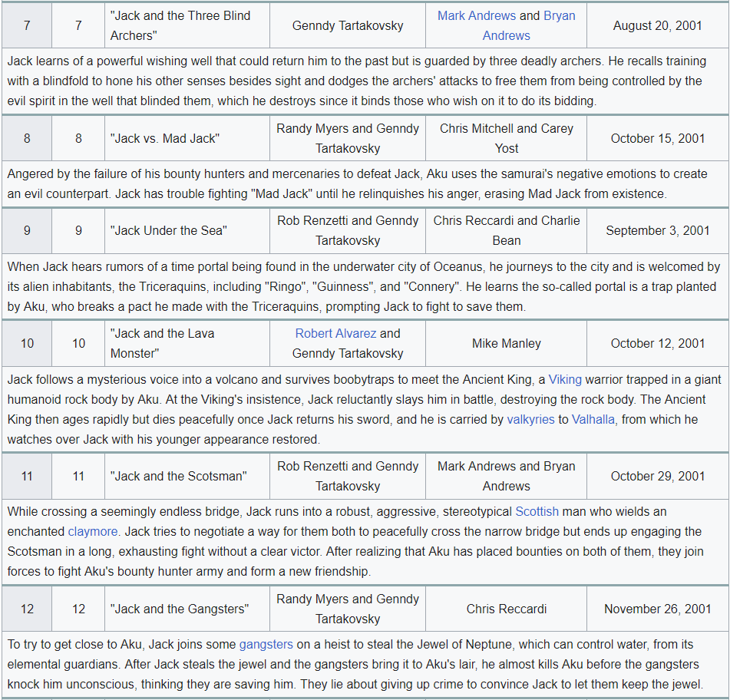This screenshot has height=700, width=730.
Task: Click the summary about the Triceraquins
Action: point(365,287)
